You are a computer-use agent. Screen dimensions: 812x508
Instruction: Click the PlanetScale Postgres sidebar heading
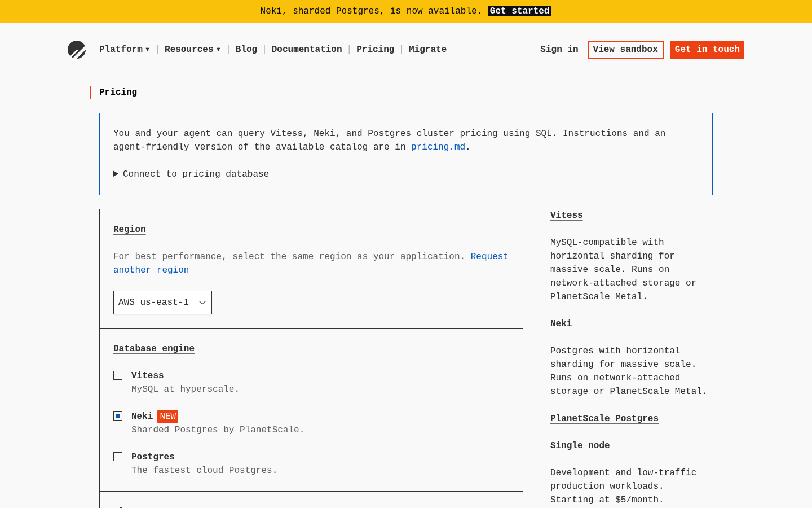point(604,418)
